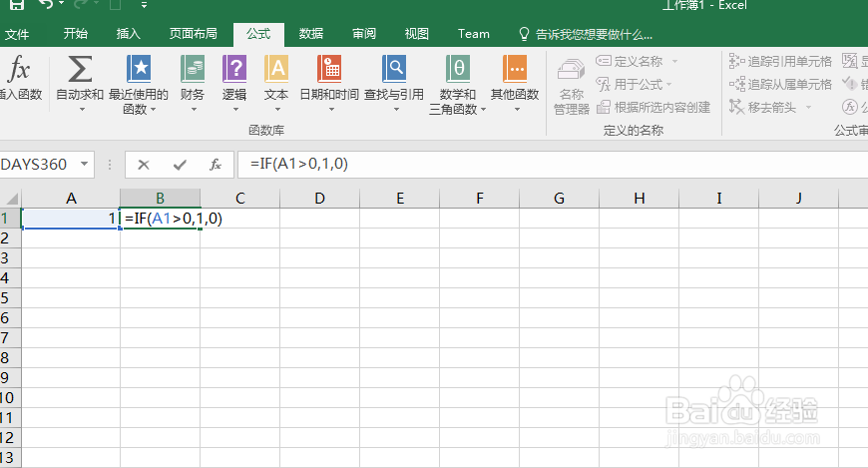The width and height of the screenshot is (868, 468).
Task: Open Use in Formula (用于公式) dropdown
Action: (x=634, y=84)
